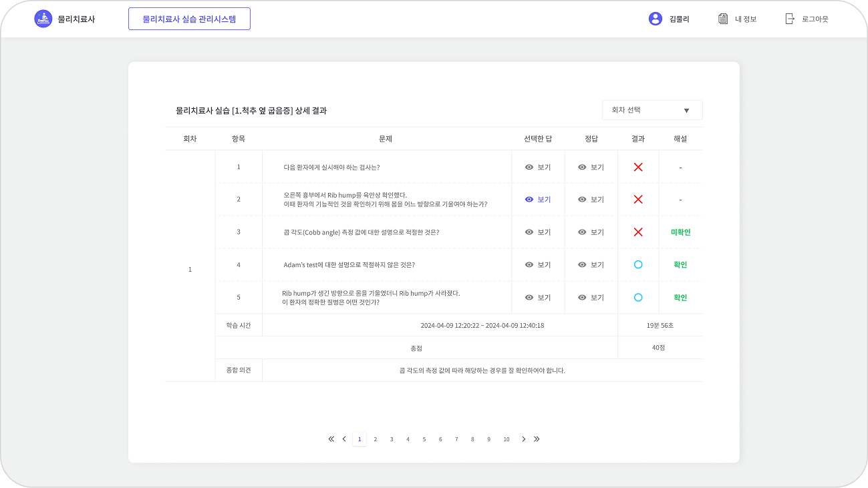Viewport: 868px width, 488px height.
Task: Click 미확인 explanation link for question 3
Action: (x=680, y=232)
